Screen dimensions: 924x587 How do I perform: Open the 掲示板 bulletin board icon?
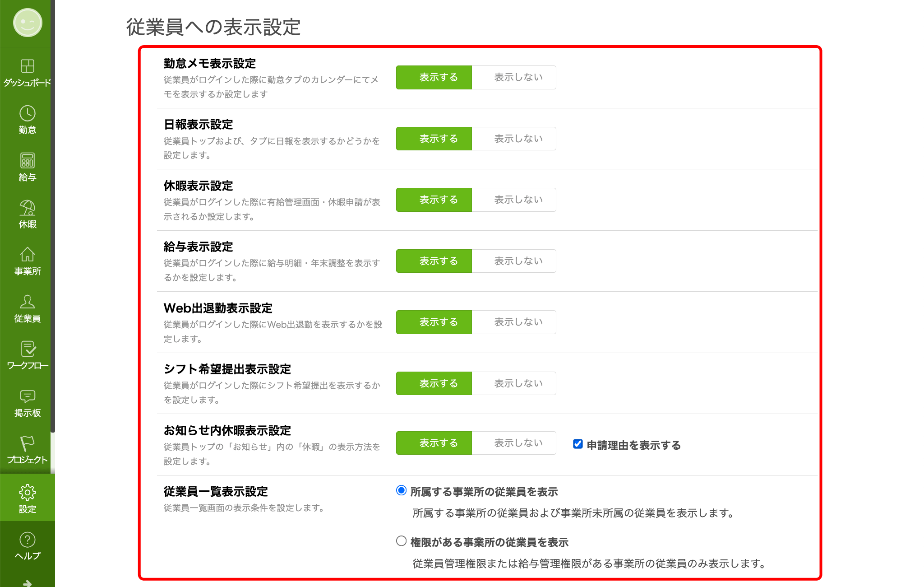[x=27, y=397]
